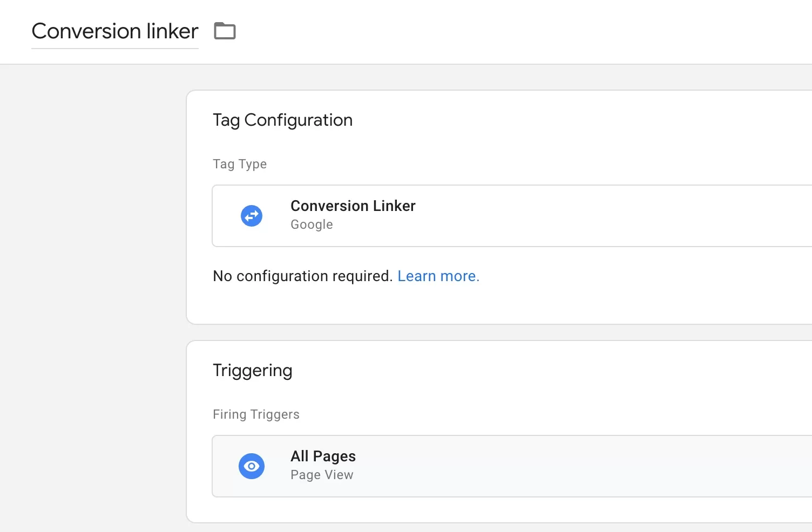Click the empty white header bar area
The image size is (812, 532).
tap(513, 31)
